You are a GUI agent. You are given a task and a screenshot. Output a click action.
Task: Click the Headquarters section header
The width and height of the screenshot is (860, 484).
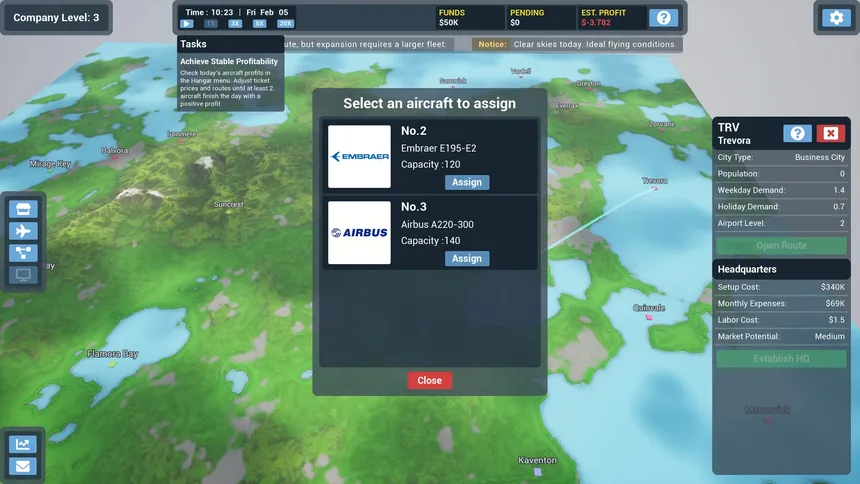[781, 269]
